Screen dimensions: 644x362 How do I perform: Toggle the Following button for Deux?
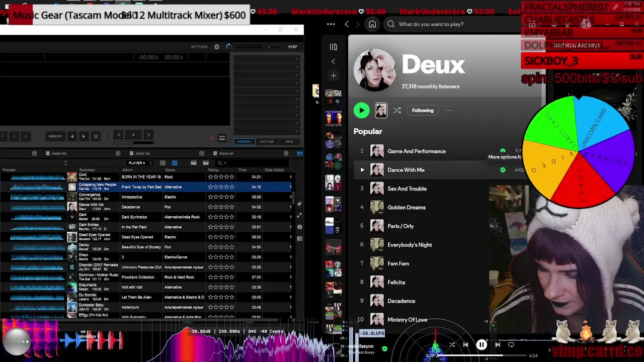423,111
